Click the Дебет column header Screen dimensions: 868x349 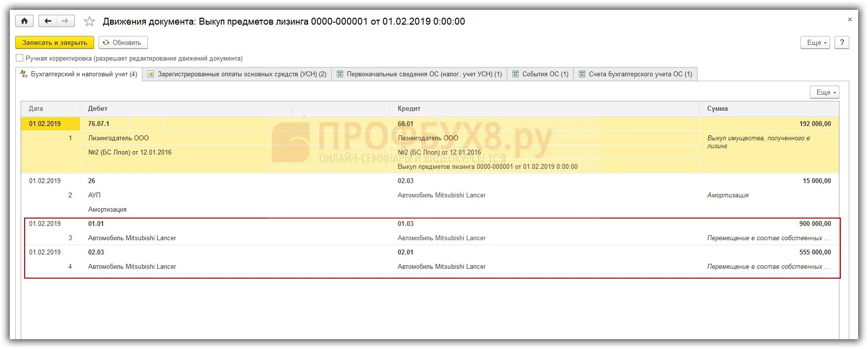point(235,108)
